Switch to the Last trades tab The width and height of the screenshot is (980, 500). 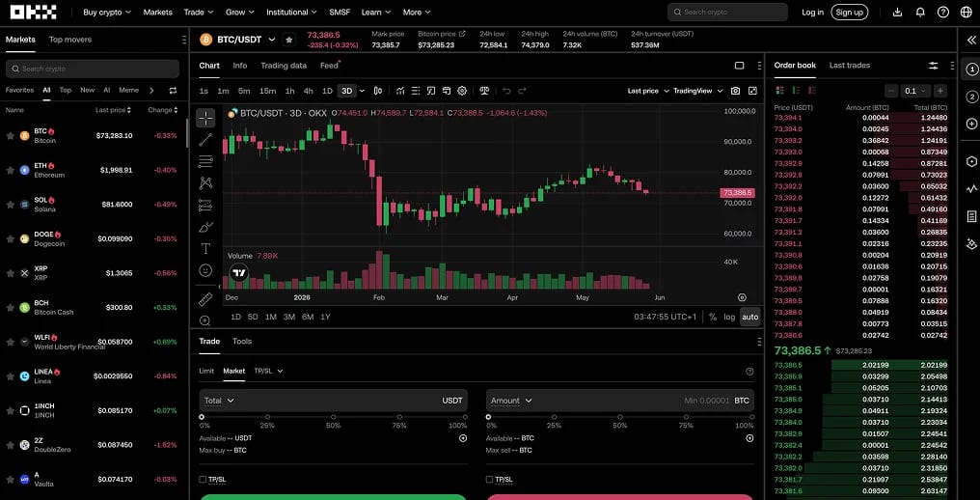pyautogui.click(x=850, y=65)
